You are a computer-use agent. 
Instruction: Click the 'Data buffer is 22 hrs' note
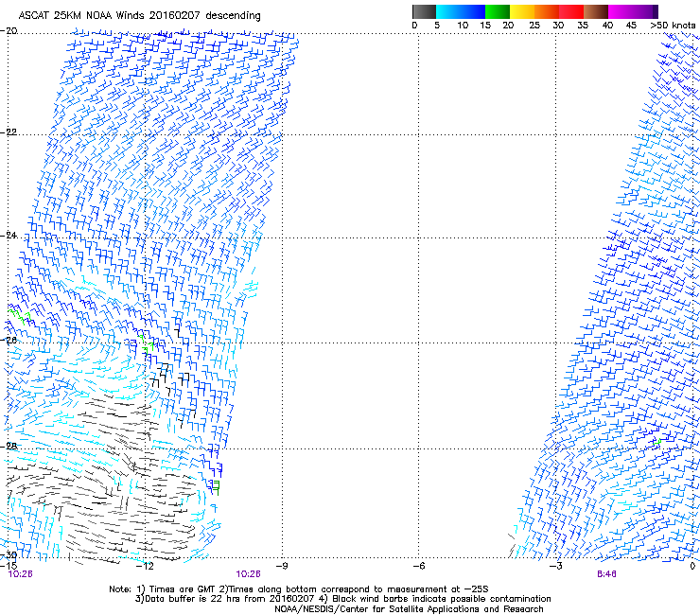(342, 599)
